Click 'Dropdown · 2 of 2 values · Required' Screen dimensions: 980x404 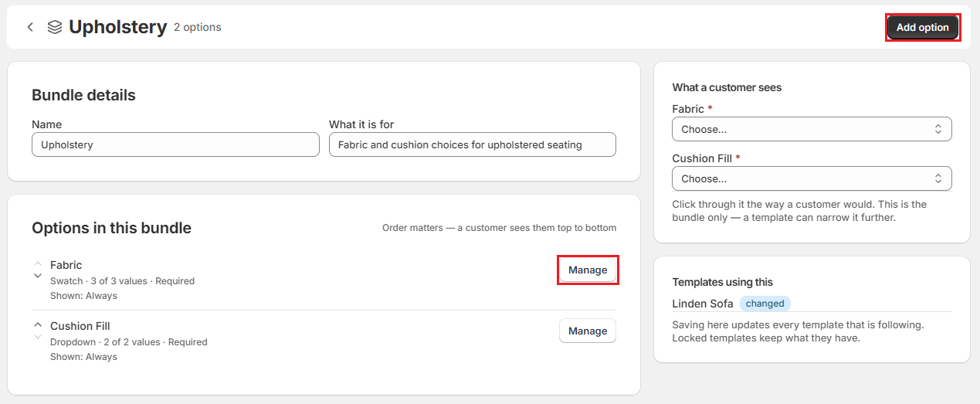[x=129, y=342]
